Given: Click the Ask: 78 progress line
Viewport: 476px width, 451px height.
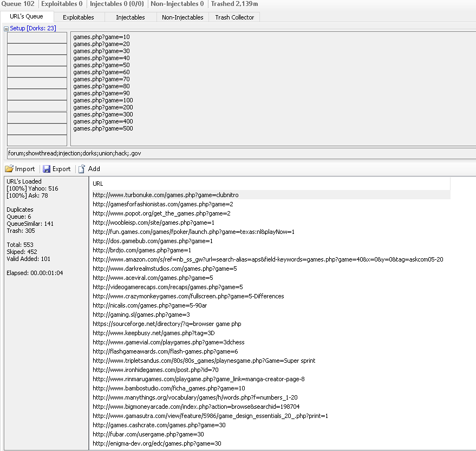Looking at the screenshot, I should tap(27, 195).
